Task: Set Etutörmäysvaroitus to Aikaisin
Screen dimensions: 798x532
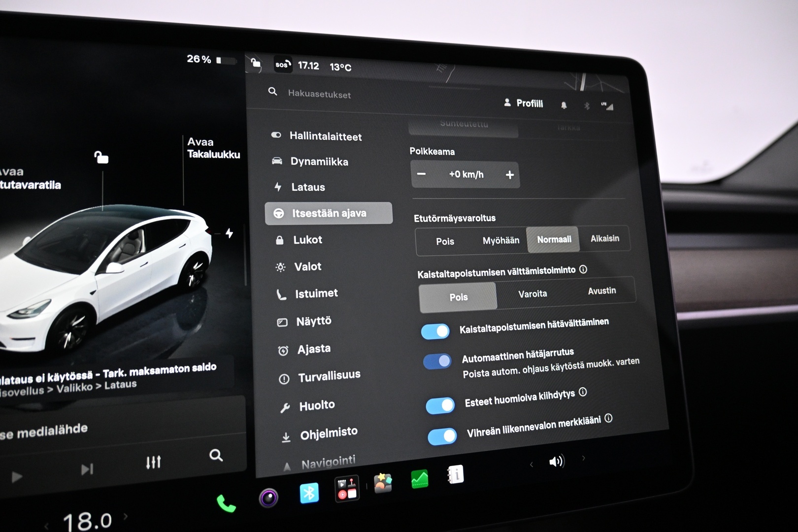Action: pyautogui.click(x=605, y=238)
